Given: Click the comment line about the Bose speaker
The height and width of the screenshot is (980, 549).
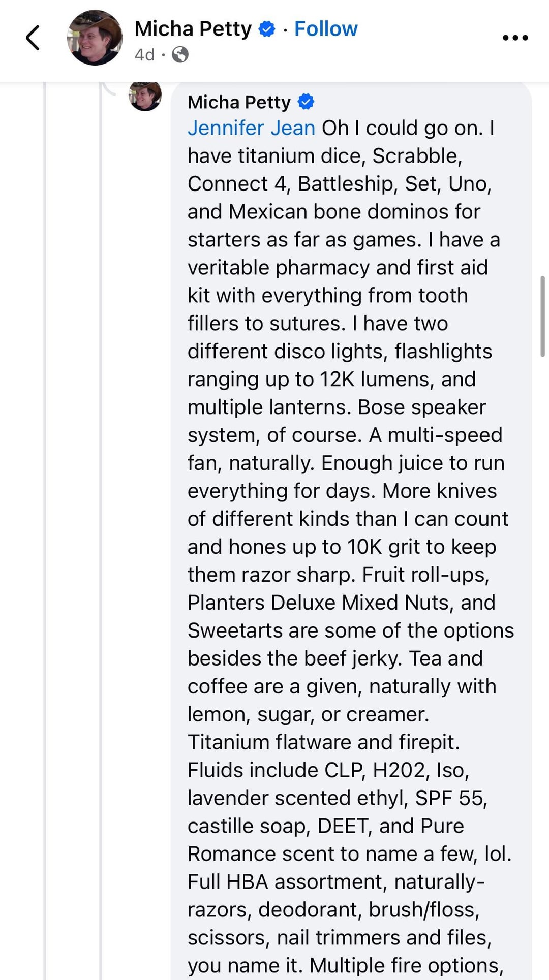Looking at the screenshot, I should [x=337, y=407].
